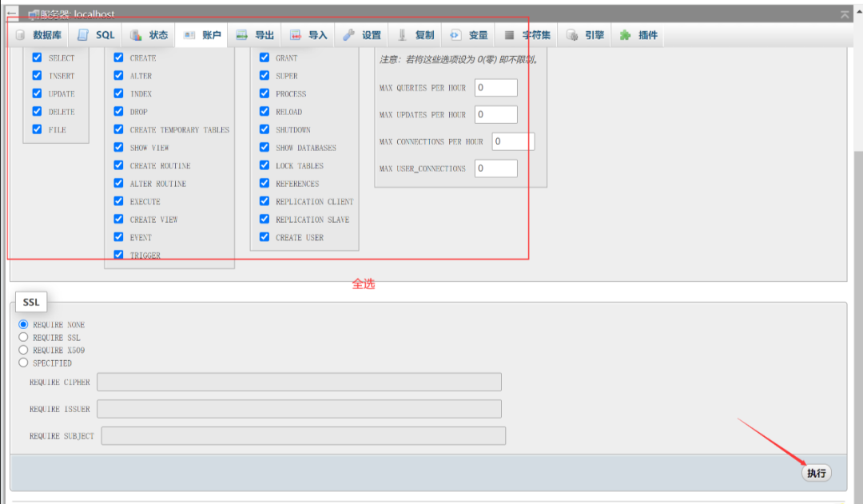Click the REQUIRE CIPHER input box

299,382
